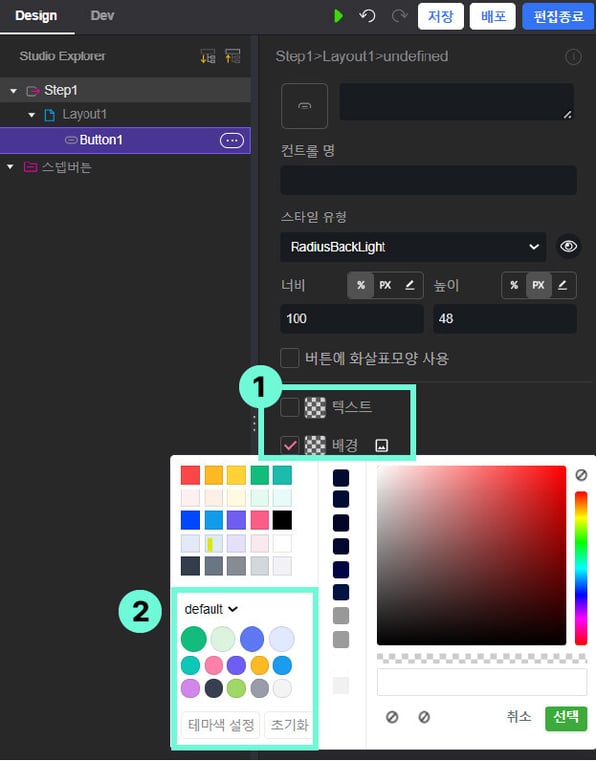Click the custom edit pencil for 높이
Viewport: 596px width, 761px height.
point(563,285)
